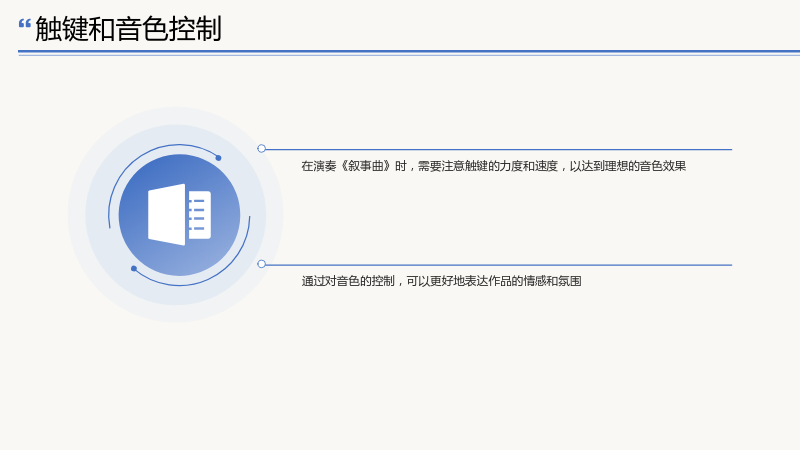The width and height of the screenshot is (800, 450).
Task: Select the text about 触键的力度和速度
Action: point(493,166)
